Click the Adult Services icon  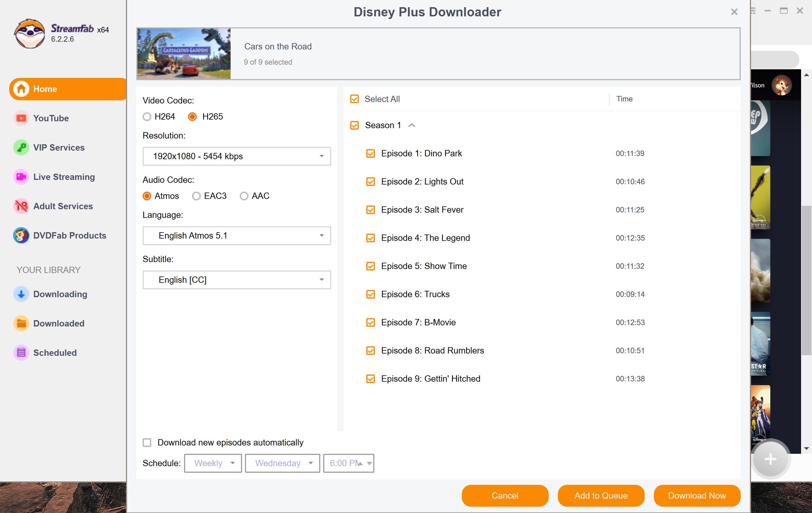pyautogui.click(x=21, y=206)
